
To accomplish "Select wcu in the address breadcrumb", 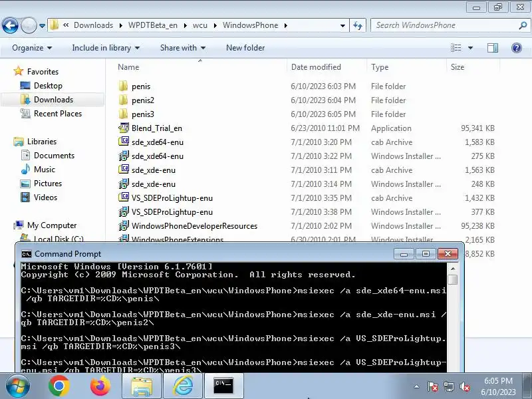I will (200, 25).
